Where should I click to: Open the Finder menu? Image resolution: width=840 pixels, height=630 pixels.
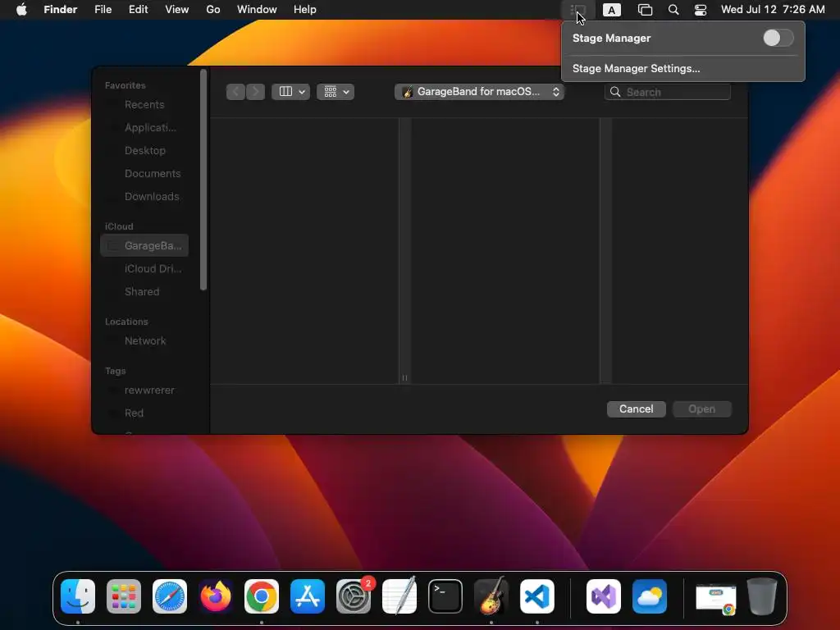click(x=61, y=10)
